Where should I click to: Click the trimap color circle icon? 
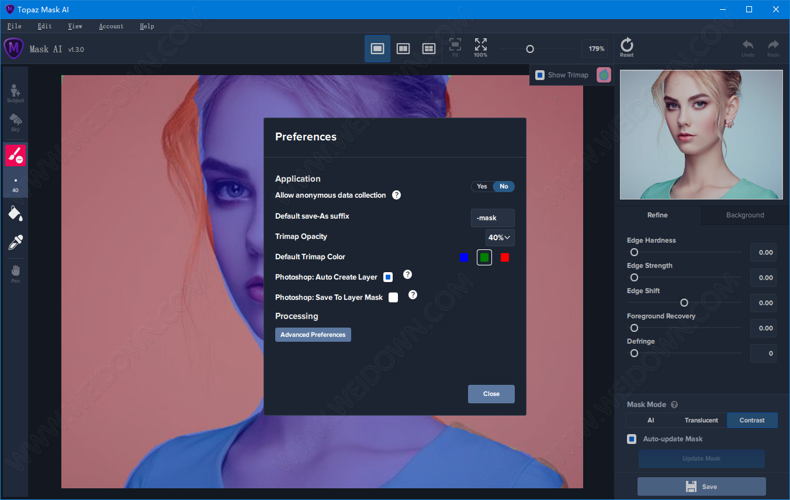(x=604, y=75)
